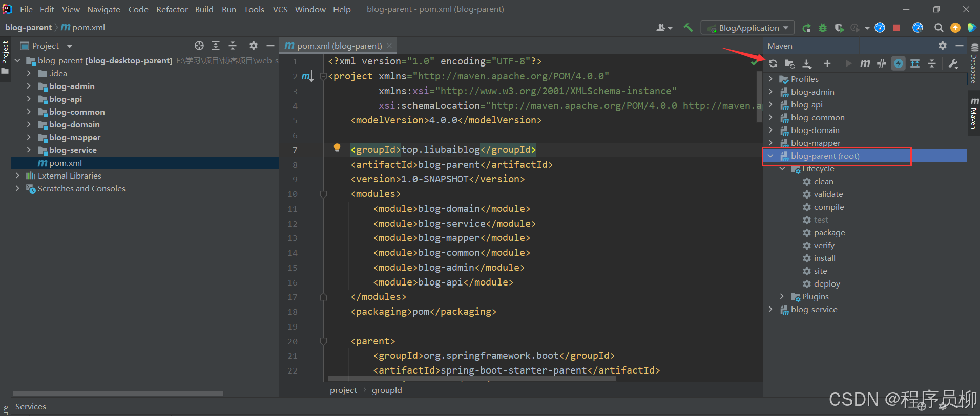
Task: Collapse the Lifecycle node in Maven panel
Action: pos(782,168)
